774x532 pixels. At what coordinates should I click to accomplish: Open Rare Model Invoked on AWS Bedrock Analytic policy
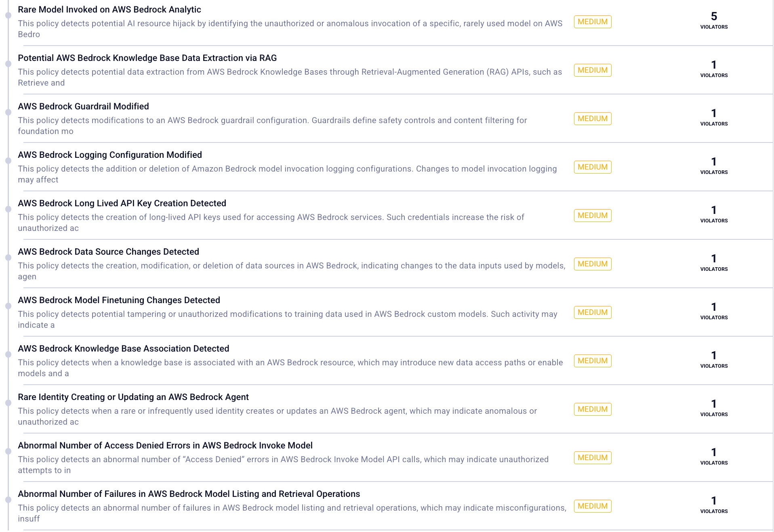[109, 10]
